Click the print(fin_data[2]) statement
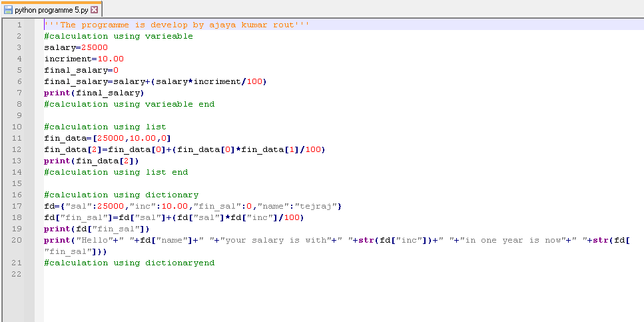The width and height of the screenshot is (644, 322). point(91,161)
